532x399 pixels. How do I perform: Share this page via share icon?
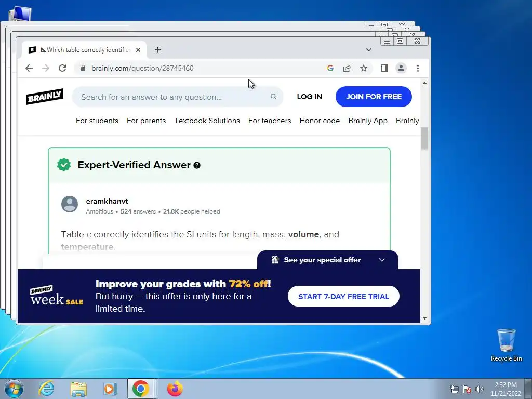pos(347,68)
